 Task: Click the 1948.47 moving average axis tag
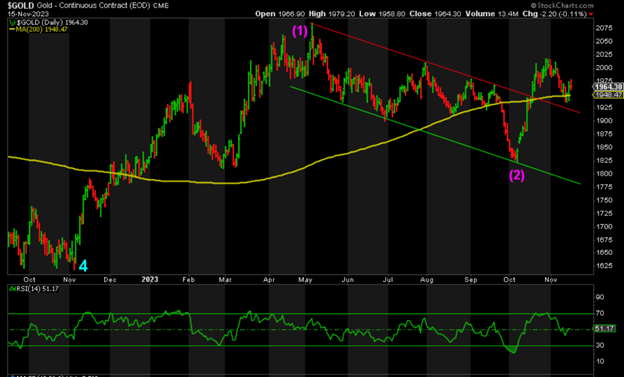point(608,95)
